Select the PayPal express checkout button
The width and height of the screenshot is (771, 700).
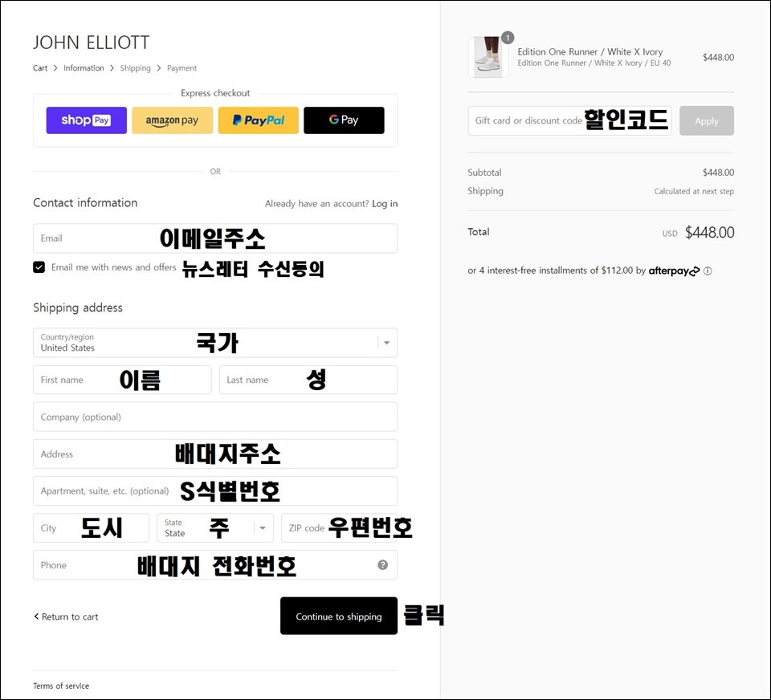[x=258, y=120]
